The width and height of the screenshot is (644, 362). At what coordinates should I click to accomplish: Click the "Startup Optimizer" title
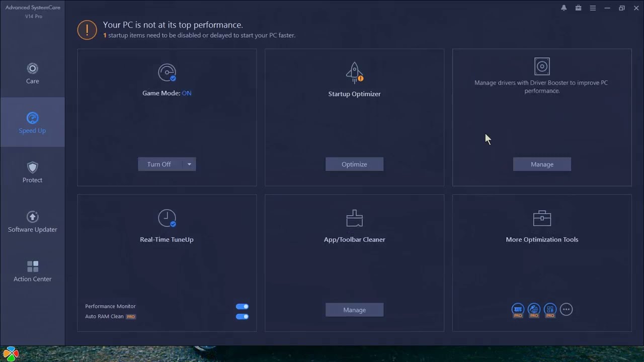point(354,94)
